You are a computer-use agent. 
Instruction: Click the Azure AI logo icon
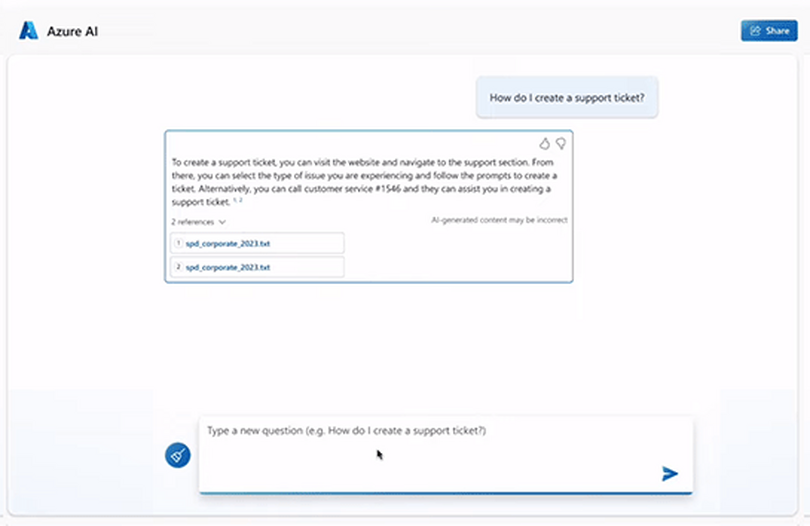tap(28, 31)
